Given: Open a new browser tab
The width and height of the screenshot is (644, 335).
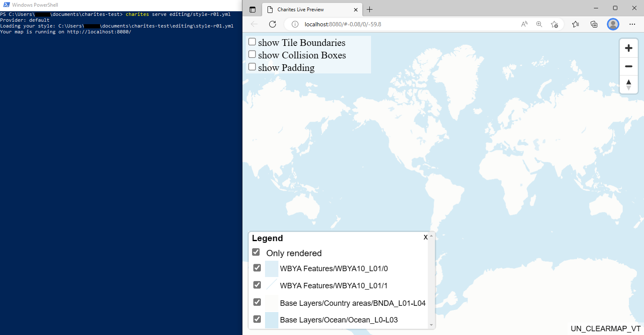Looking at the screenshot, I should [369, 10].
